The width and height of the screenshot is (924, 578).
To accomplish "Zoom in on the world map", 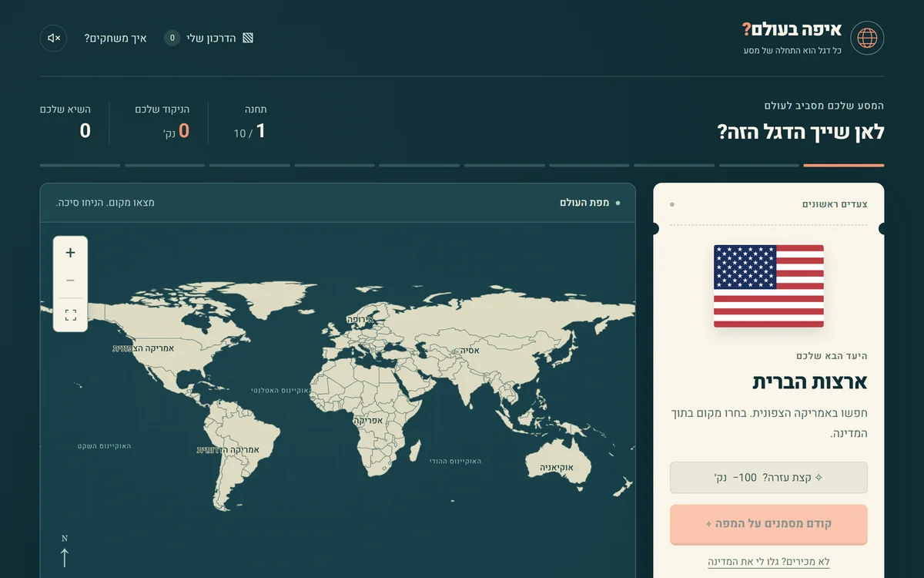I will [x=70, y=253].
